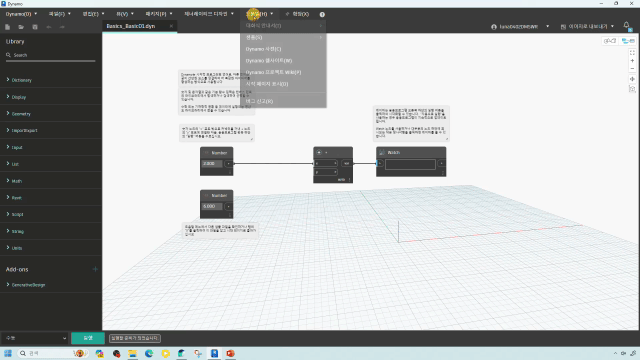
Task: Open the Samples (S) submenu
Action: click(283, 37)
